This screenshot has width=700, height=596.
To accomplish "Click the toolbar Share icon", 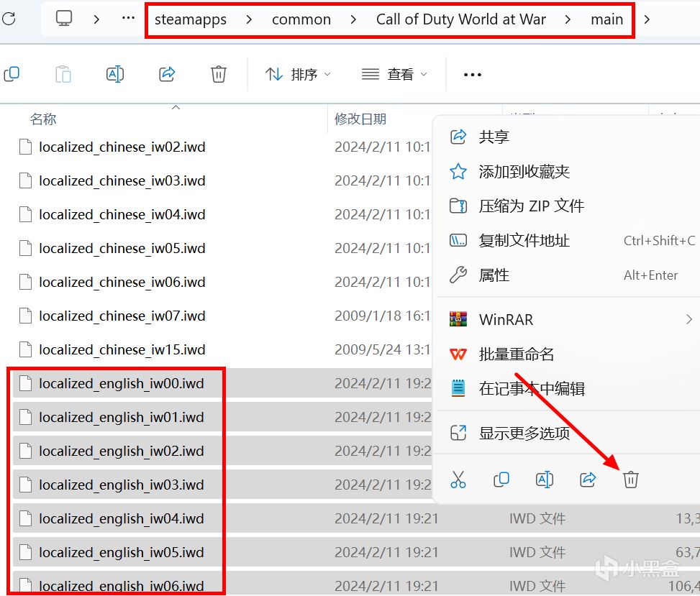I will [x=167, y=74].
